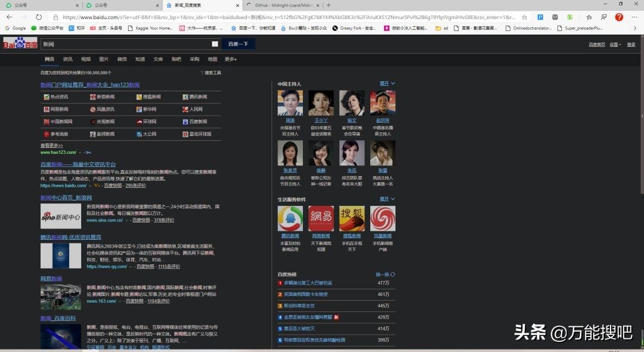Switch to the 视频 search tab
This screenshot has height=352, width=644.
(85, 59)
